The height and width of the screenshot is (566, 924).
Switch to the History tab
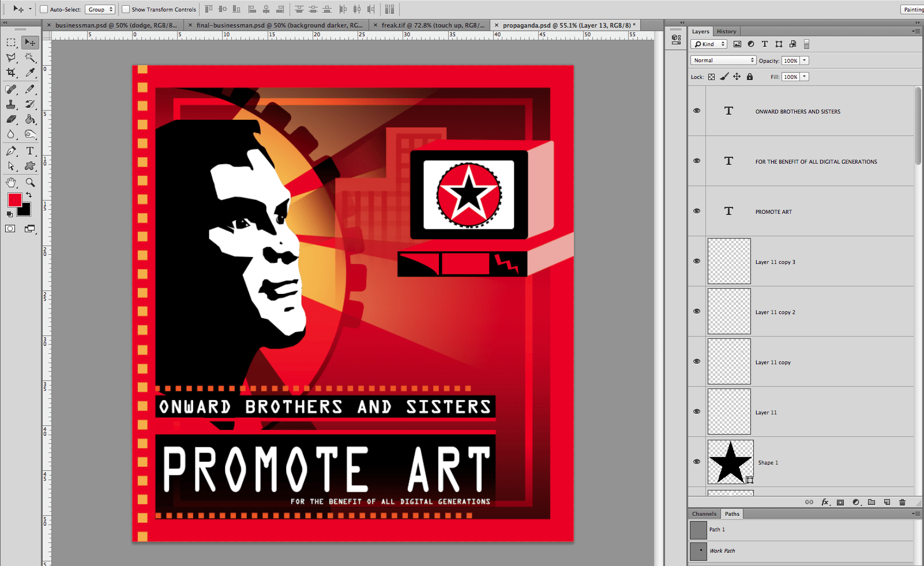click(726, 32)
